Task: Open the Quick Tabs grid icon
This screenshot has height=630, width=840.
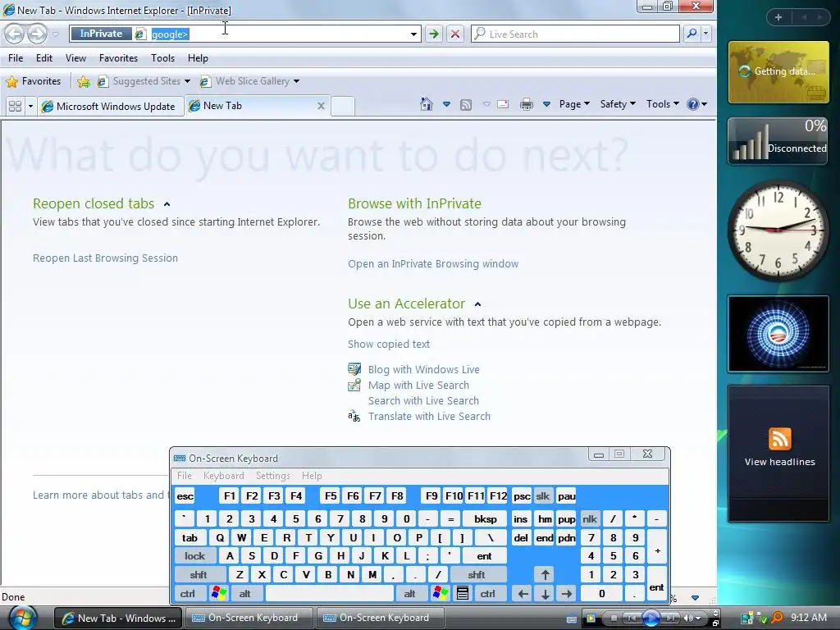Action: click(15, 106)
